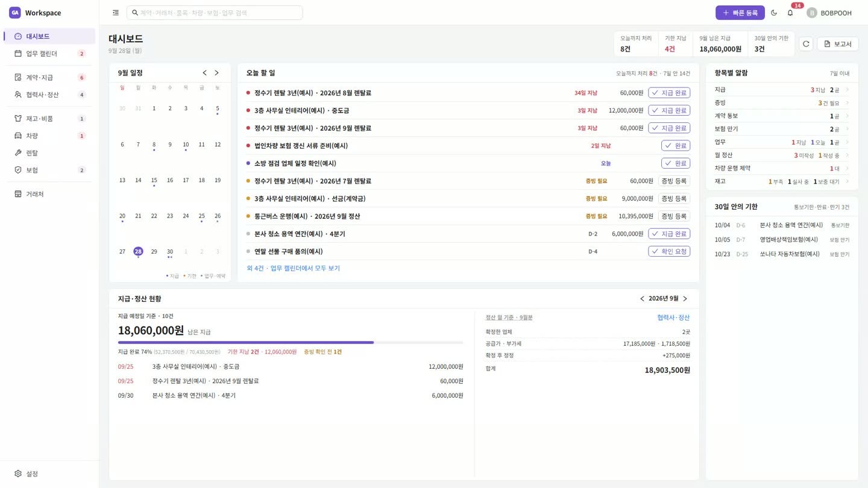The height and width of the screenshot is (488, 868).
Task: Open 설정 via the gear icon
Action: click(x=18, y=474)
